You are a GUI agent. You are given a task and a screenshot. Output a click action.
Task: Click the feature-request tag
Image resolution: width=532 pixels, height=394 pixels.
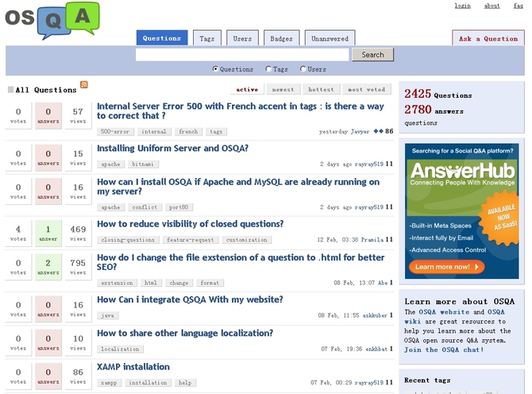(x=190, y=240)
